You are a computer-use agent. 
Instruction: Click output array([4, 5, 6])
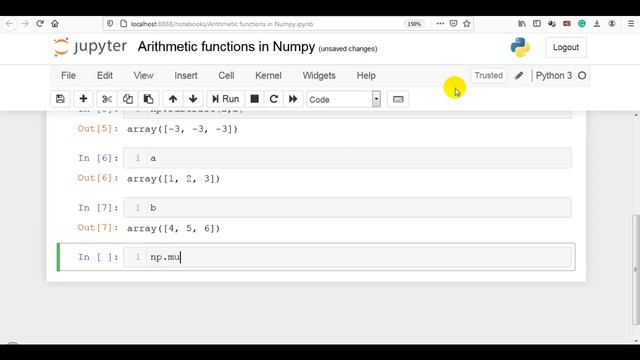pos(173,229)
